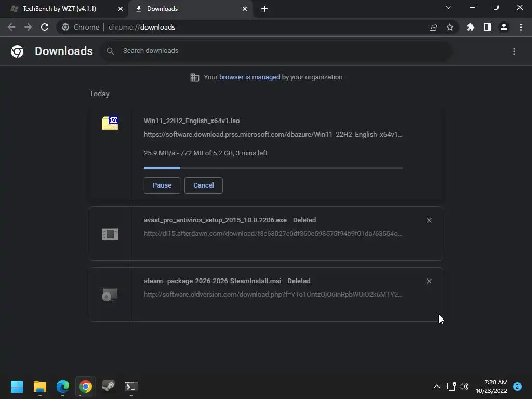Open the clock showing 7:28 AM
Screen dimensions: 532x399
tap(491, 387)
